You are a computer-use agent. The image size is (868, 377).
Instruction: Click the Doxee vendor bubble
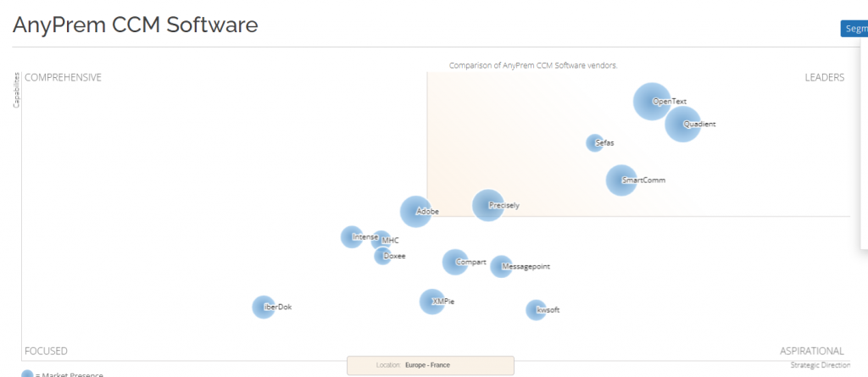(383, 255)
